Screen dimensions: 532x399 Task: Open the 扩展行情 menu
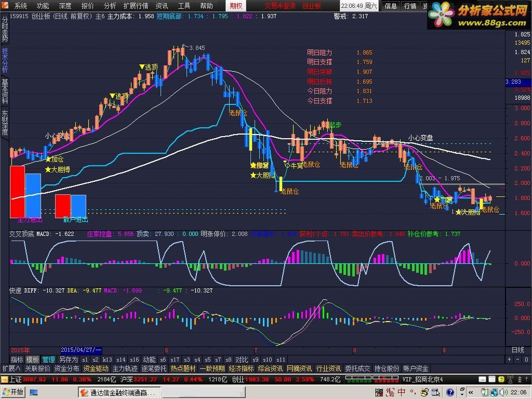[x=136, y=6]
